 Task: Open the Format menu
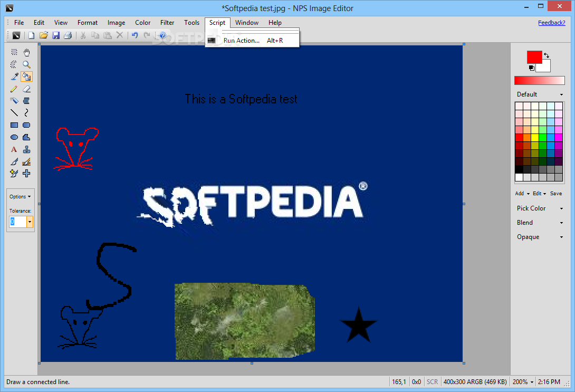click(x=87, y=22)
